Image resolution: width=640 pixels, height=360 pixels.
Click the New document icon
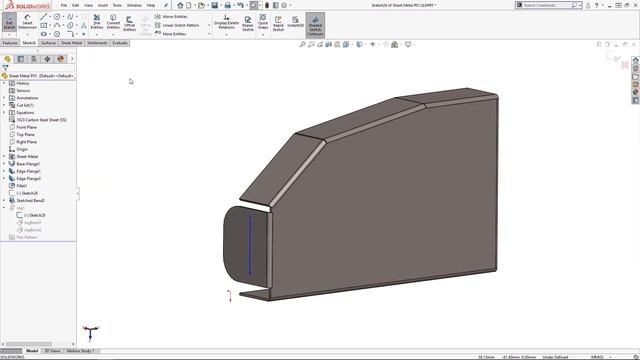tap(189, 5)
